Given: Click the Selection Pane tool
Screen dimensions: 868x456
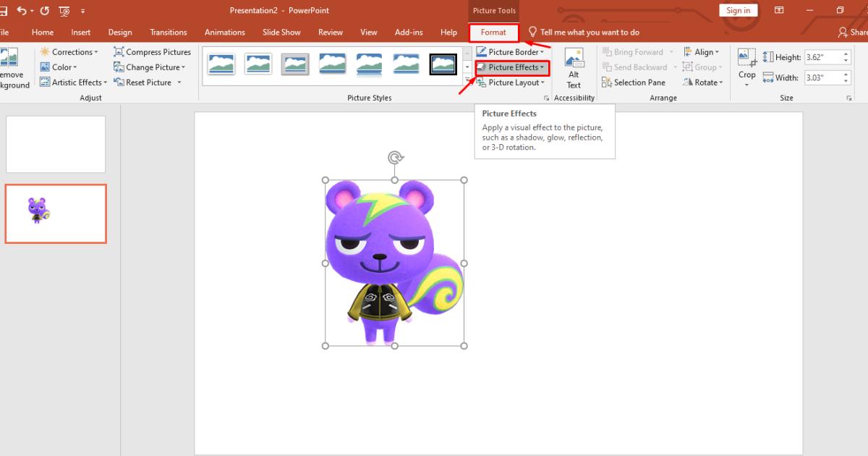Looking at the screenshot, I should (634, 82).
